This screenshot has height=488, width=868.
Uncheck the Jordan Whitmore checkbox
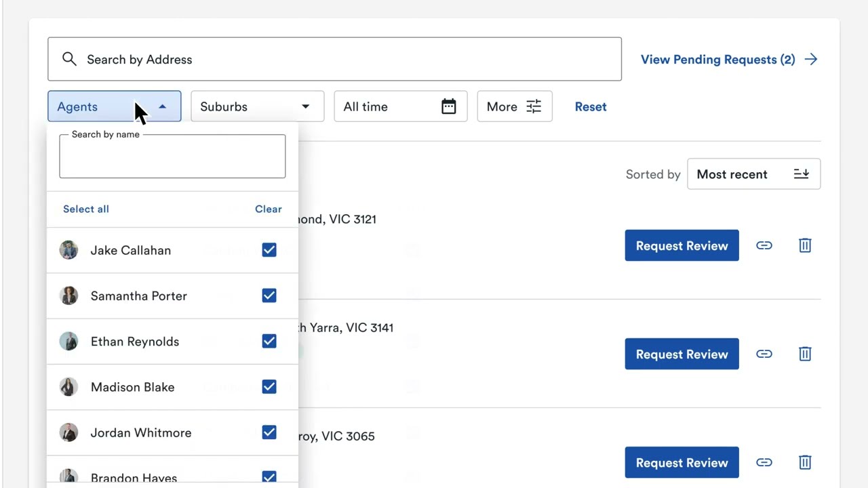(269, 432)
